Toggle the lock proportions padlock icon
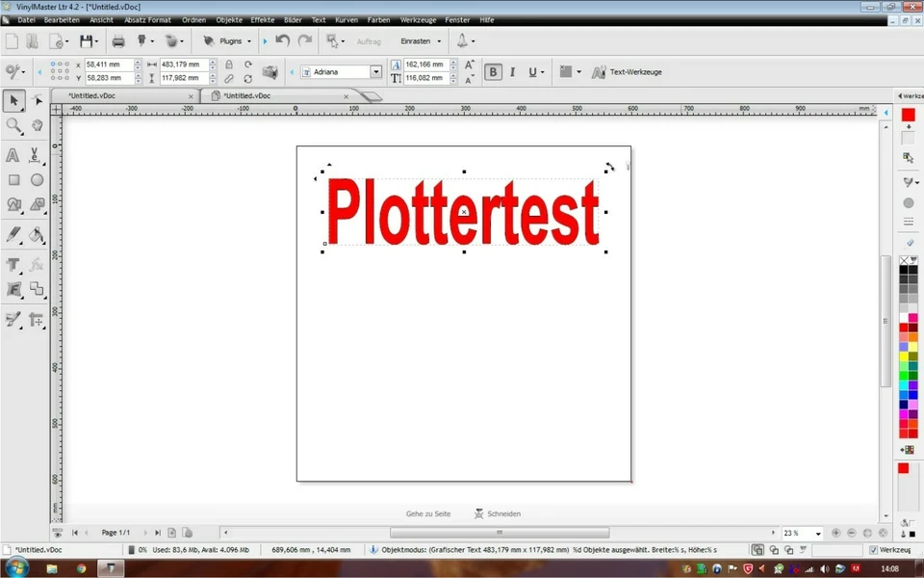This screenshot has height=578, width=924. pyautogui.click(x=229, y=65)
